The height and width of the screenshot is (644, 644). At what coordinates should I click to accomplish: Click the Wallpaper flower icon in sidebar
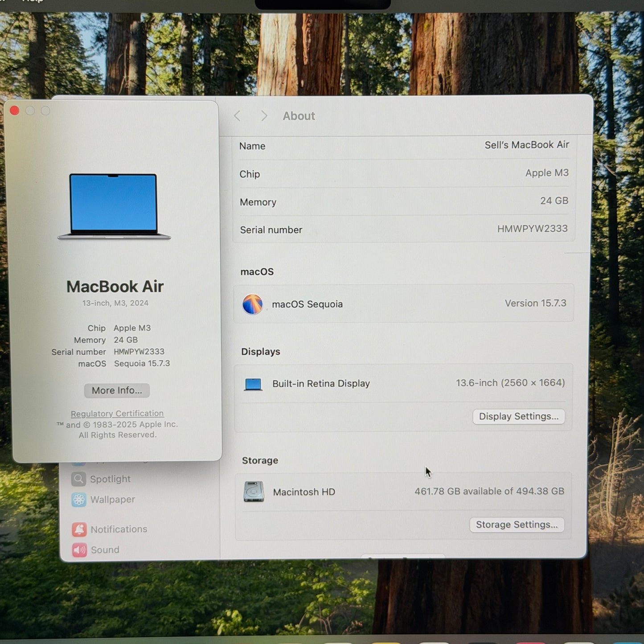tap(79, 500)
